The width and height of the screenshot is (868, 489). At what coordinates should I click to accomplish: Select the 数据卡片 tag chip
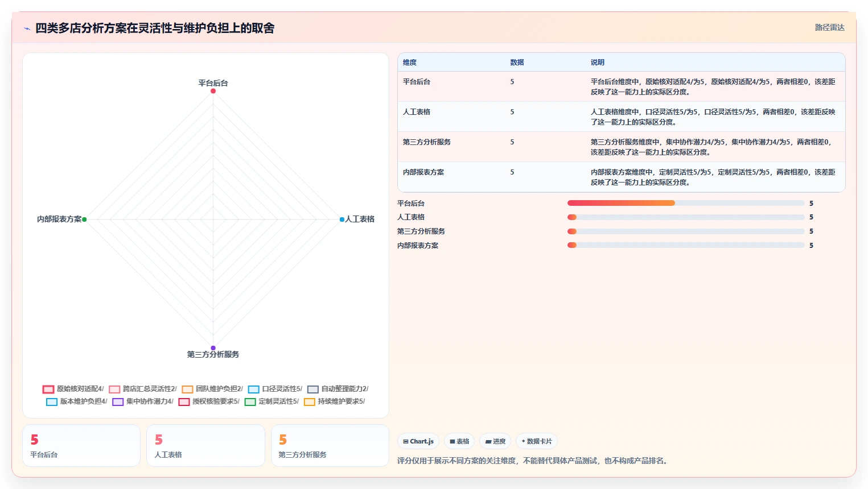(x=537, y=441)
